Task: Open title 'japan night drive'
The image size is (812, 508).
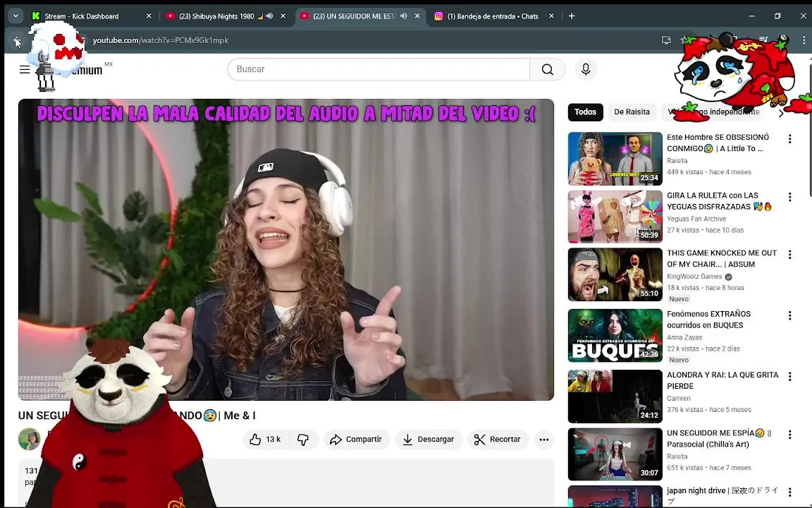Action: pyautogui.click(x=722, y=495)
